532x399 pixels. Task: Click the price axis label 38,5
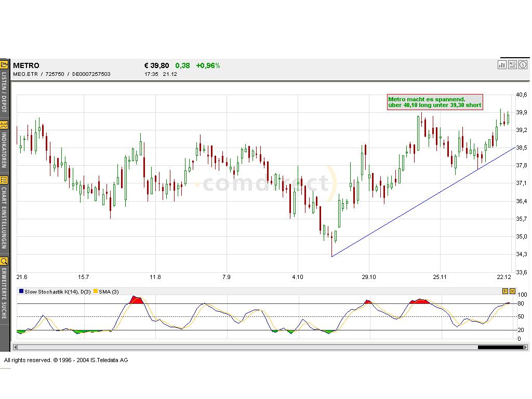coord(522,148)
